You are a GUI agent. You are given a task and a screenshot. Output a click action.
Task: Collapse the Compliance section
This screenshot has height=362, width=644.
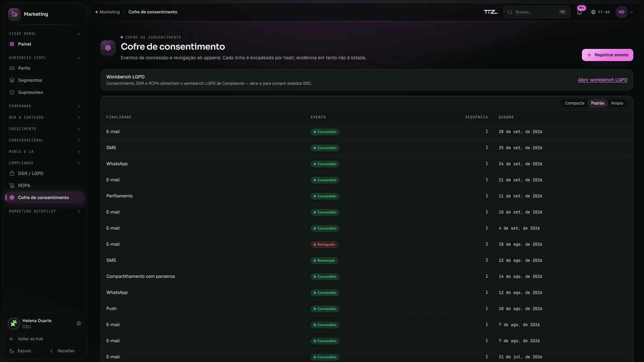point(45,163)
